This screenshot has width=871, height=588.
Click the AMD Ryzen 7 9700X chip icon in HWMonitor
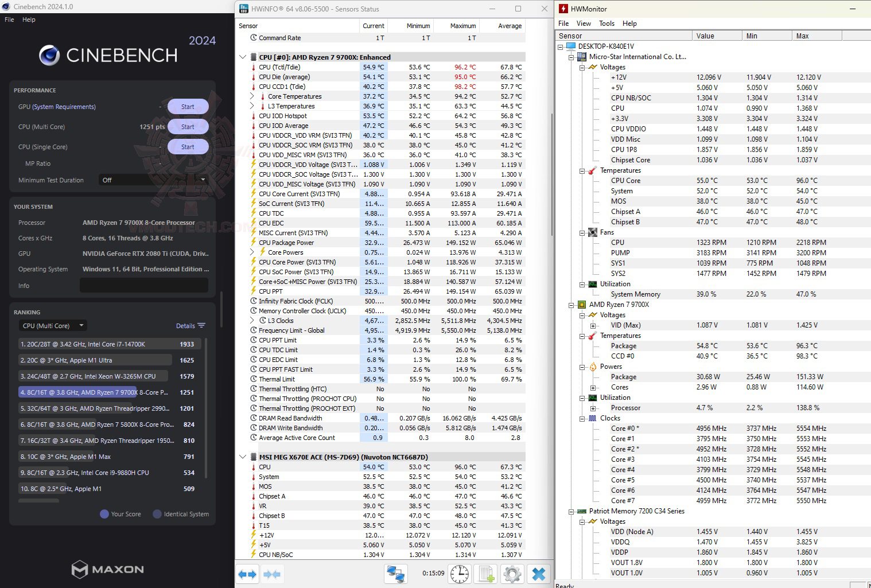tap(582, 305)
